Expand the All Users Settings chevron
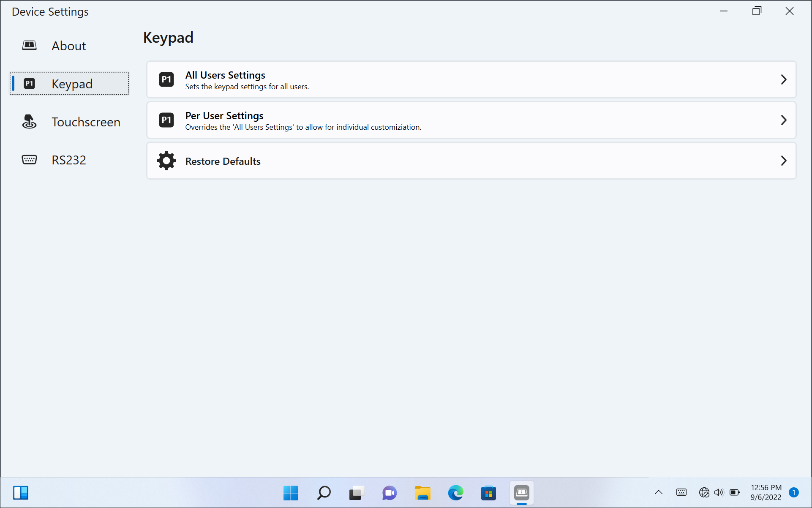Image resolution: width=812 pixels, height=508 pixels. [x=783, y=79]
